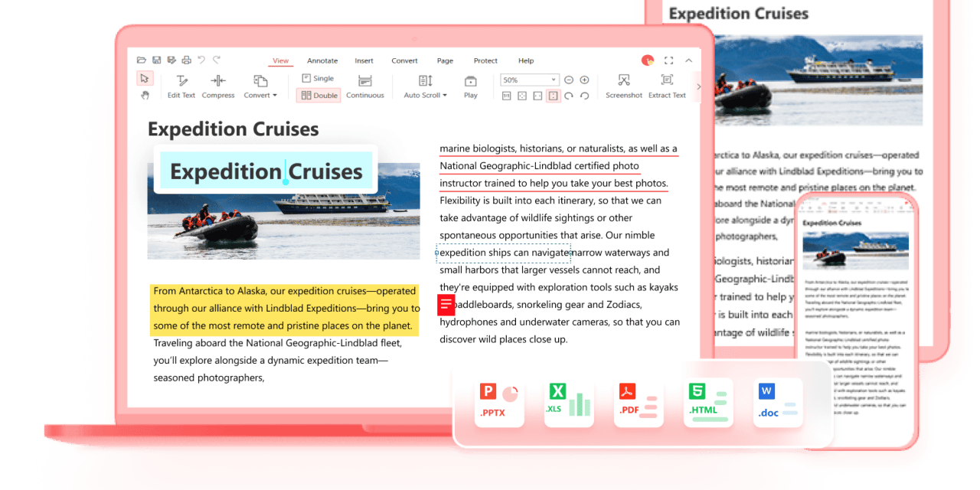Open the 50% zoom level dropdown
The image size is (980, 490).
click(529, 80)
